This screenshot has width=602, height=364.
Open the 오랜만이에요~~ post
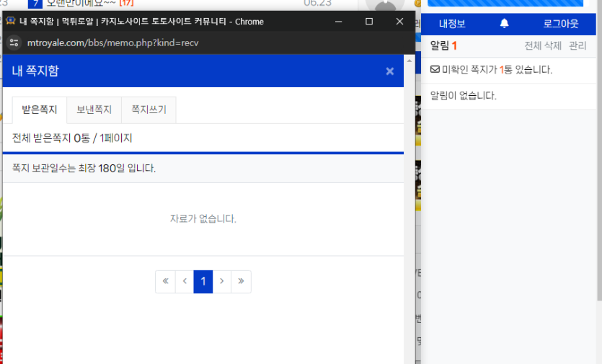[x=81, y=4]
